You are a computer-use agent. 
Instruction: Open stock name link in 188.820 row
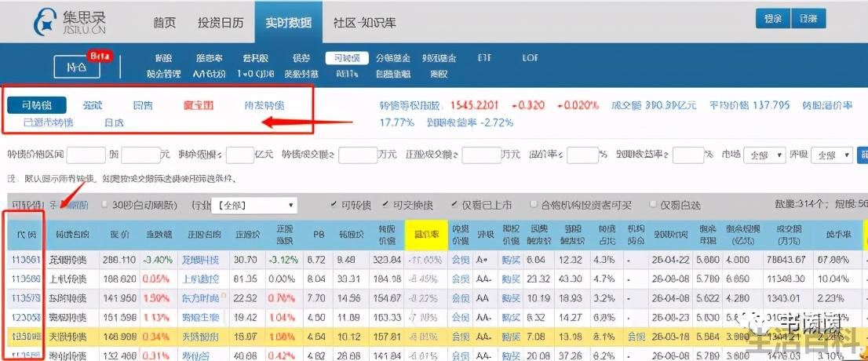(200, 278)
